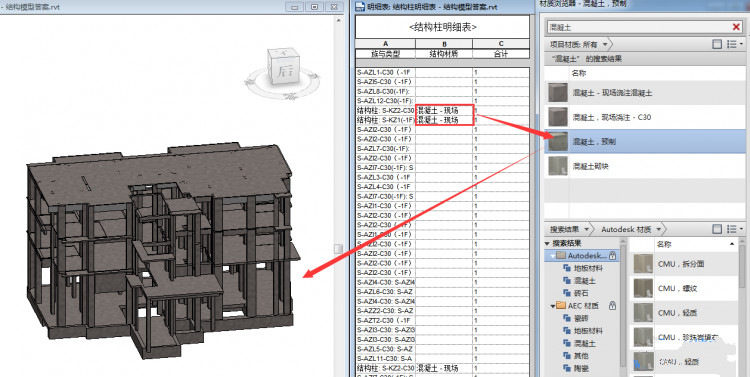Image resolution: width=750 pixels, height=377 pixels.
Task: Select schedule row S-AZL1-C30
Action: click(x=442, y=72)
